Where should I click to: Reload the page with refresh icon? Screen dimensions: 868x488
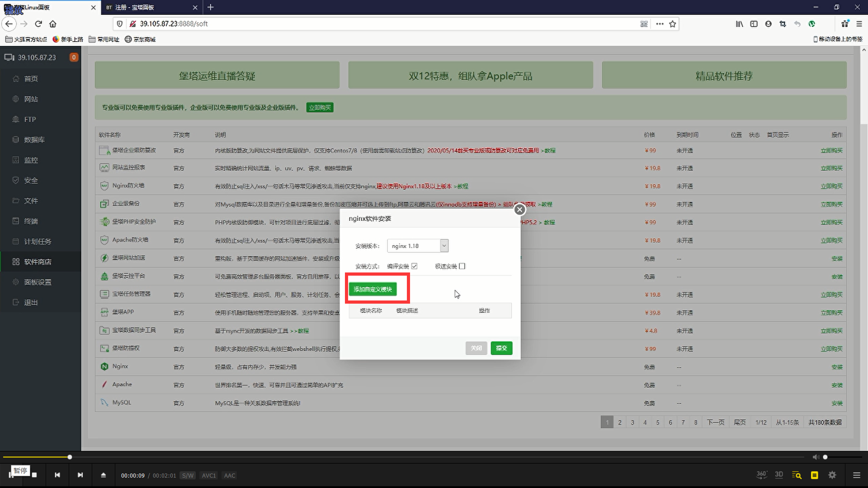(x=38, y=24)
